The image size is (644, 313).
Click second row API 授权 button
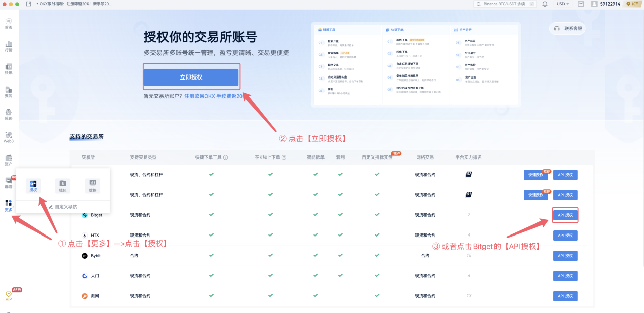pyautogui.click(x=566, y=195)
